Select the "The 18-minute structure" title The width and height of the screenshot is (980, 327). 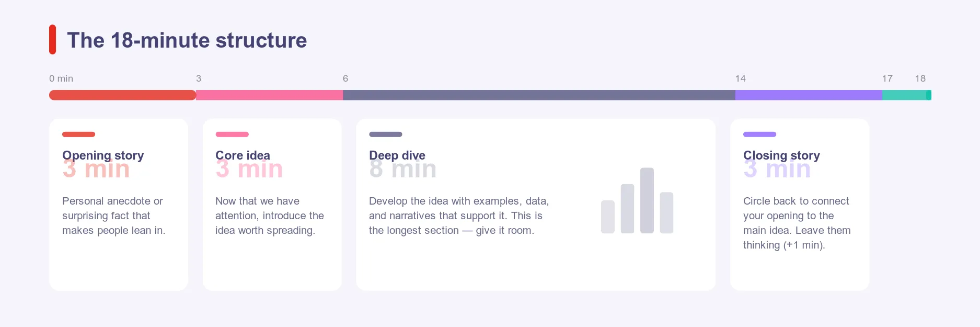point(187,40)
